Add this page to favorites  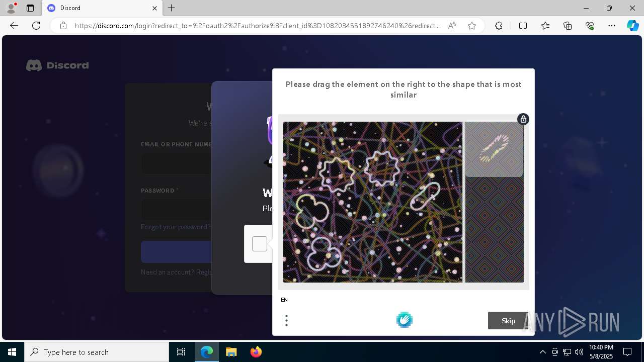pyautogui.click(x=472, y=26)
